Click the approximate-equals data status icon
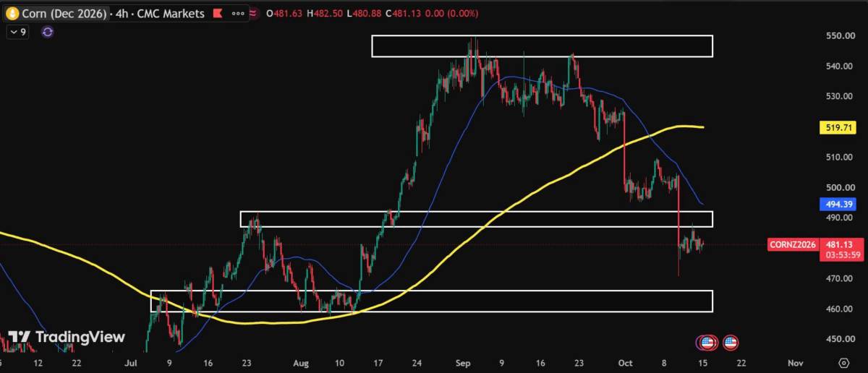This screenshot has height=373, width=868. click(x=253, y=14)
